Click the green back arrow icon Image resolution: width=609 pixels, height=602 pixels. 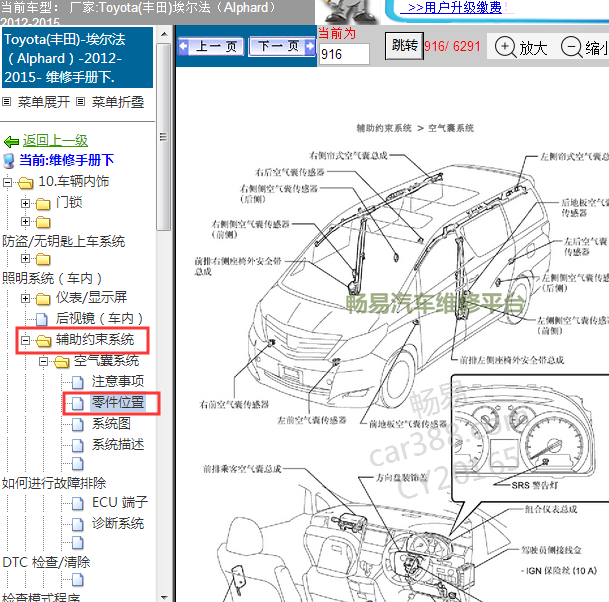[x=11, y=141]
